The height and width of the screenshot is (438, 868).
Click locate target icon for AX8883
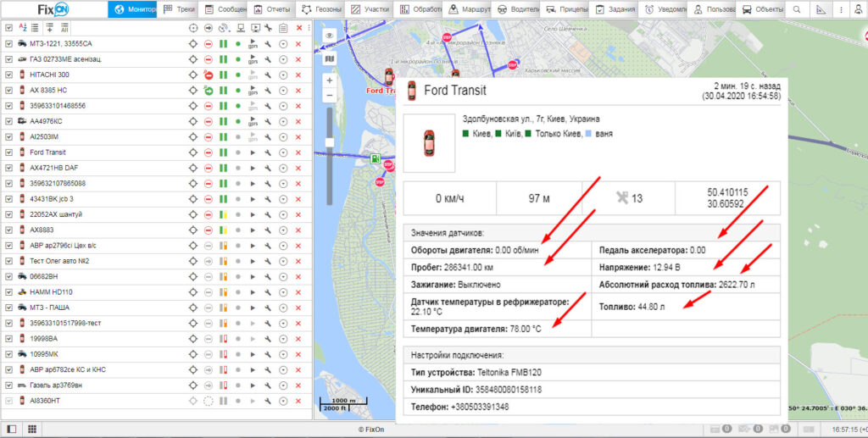point(192,229)
